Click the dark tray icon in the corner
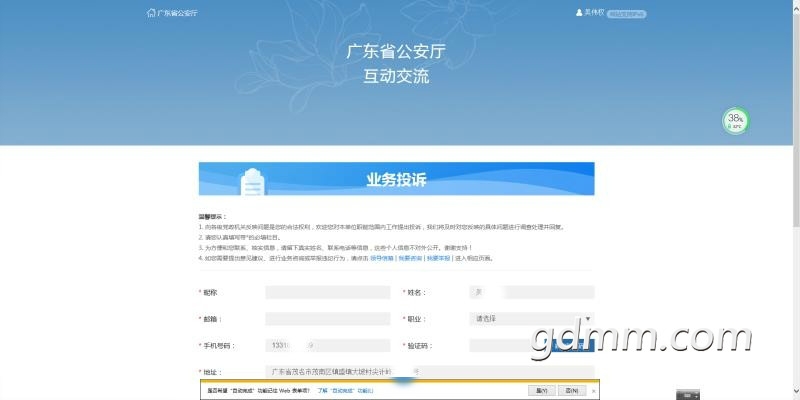This screenshot has height=400, width=800. point(688,394)
